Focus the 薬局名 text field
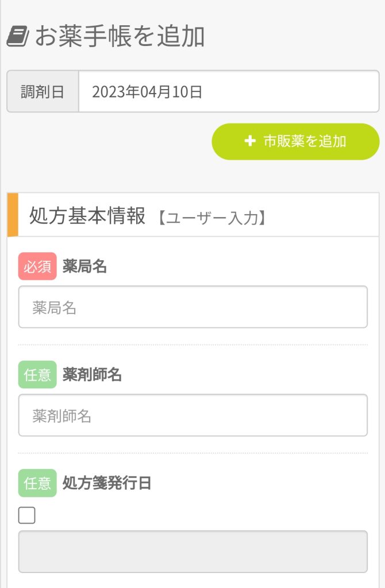 (x=192, y=307)
